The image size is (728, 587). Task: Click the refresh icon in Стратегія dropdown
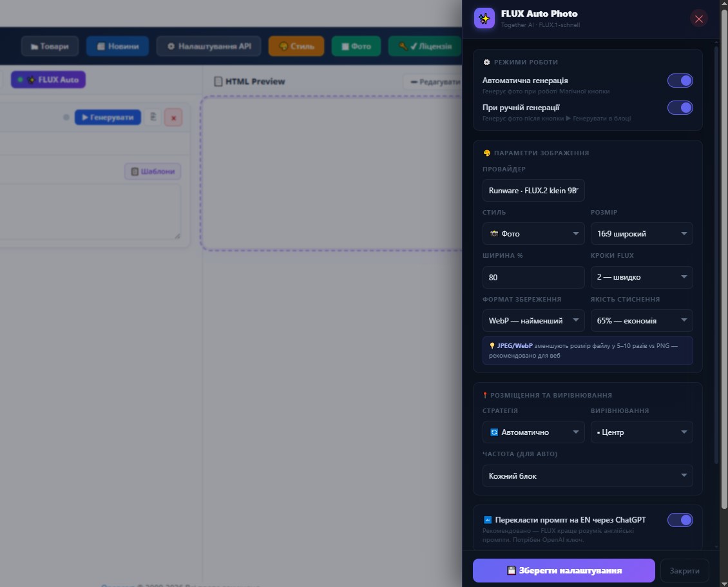point(494,432)
